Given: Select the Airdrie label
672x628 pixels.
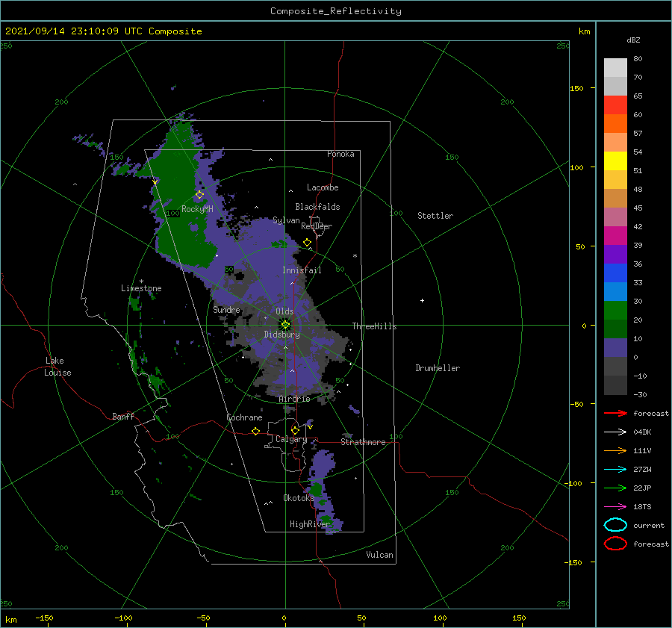Looking at the screenshot, I should point(294,399).
